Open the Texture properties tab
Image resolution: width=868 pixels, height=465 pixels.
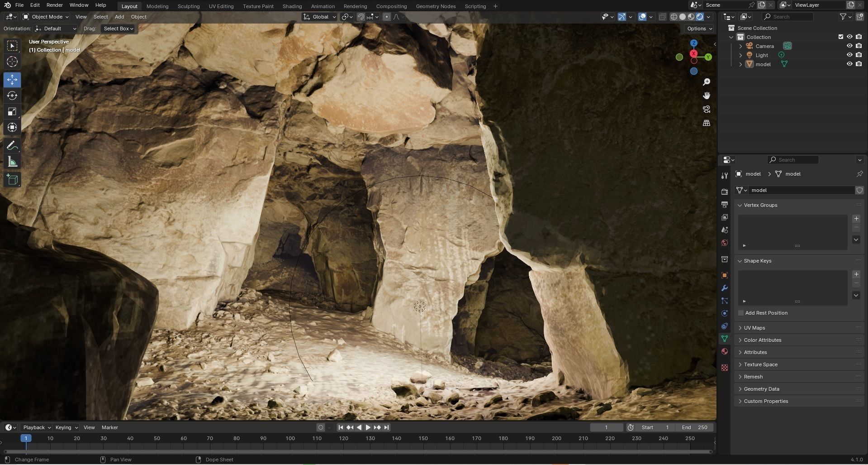coord(725,368)
